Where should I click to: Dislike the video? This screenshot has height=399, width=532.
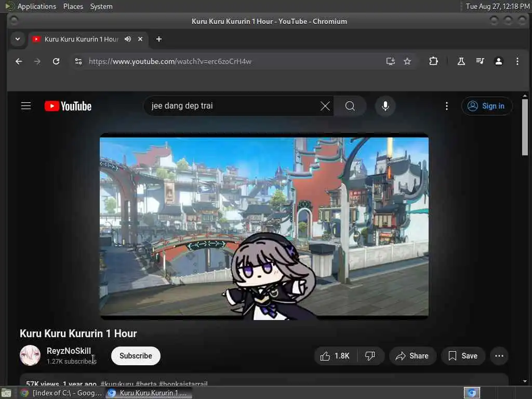(x=370, y=356)
